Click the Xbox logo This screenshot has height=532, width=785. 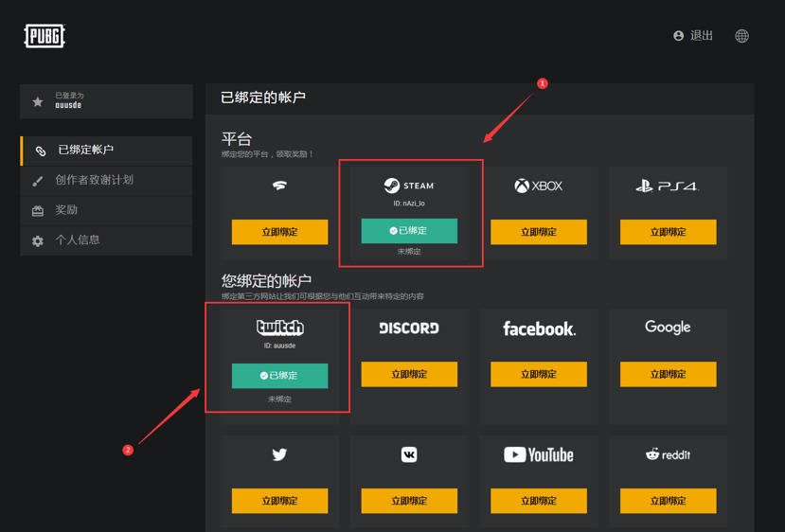[539, 186]
